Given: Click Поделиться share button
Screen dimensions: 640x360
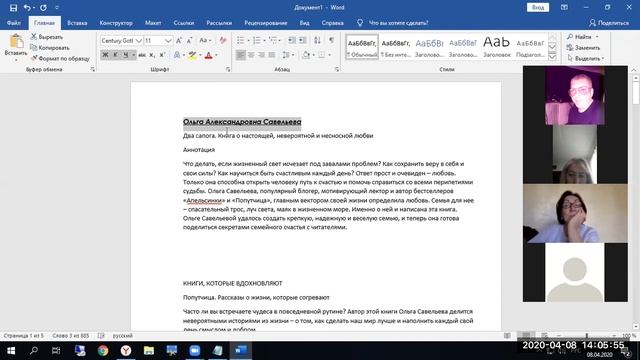Looking at the screenshot, I should coord(609,23).
